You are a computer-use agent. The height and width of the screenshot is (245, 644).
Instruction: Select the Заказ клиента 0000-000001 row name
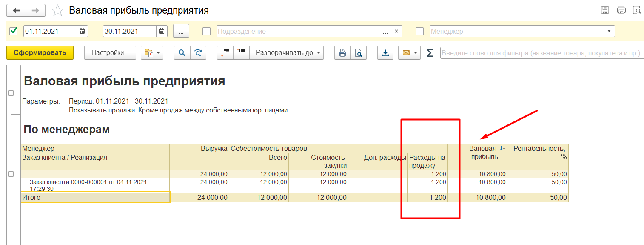[x=95, y=185]
